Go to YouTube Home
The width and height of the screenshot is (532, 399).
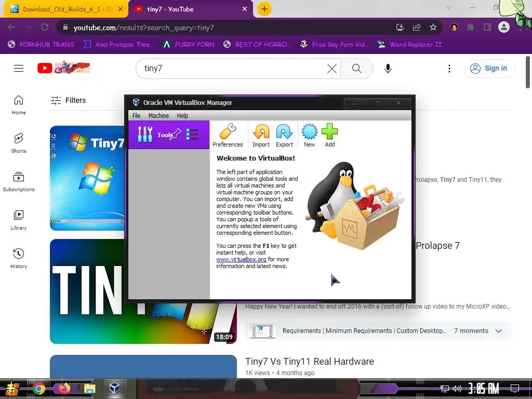click(19, 105)
